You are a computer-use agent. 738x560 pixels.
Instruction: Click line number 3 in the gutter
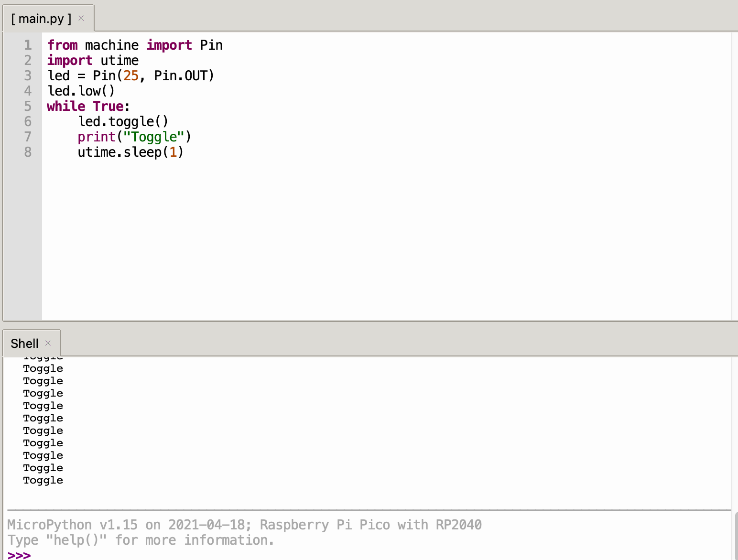tap(28, 75)
